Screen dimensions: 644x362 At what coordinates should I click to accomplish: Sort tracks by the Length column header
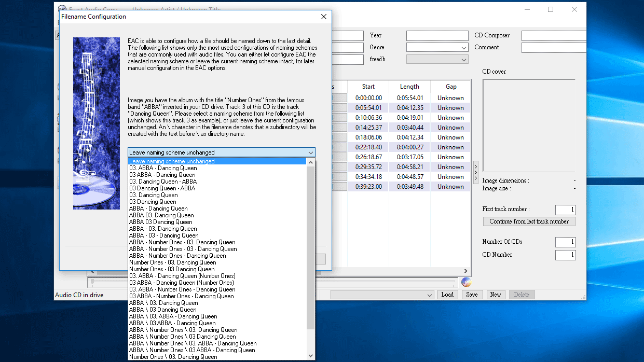(x=410, y=87)
